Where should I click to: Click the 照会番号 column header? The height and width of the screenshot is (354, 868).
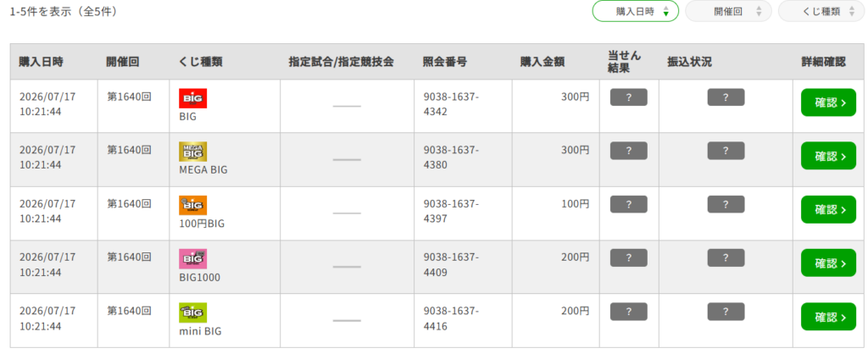pos(444,62)
